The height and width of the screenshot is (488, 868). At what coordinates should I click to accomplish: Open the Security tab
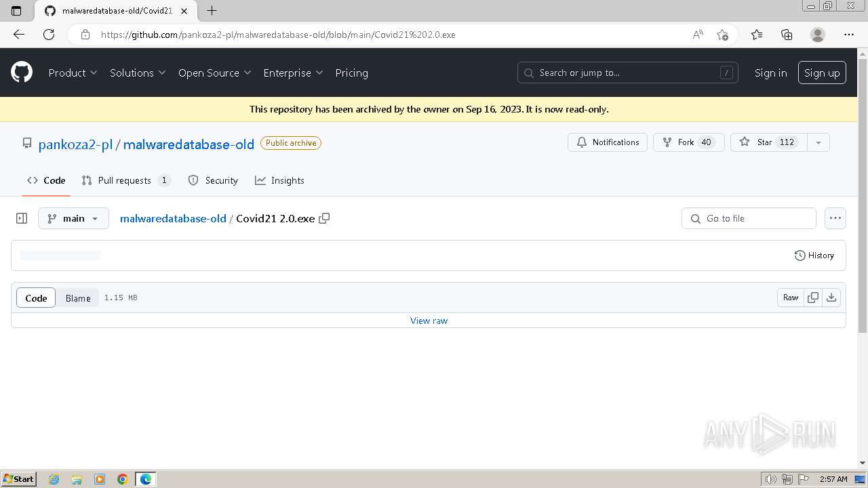[x=213, y=180]
